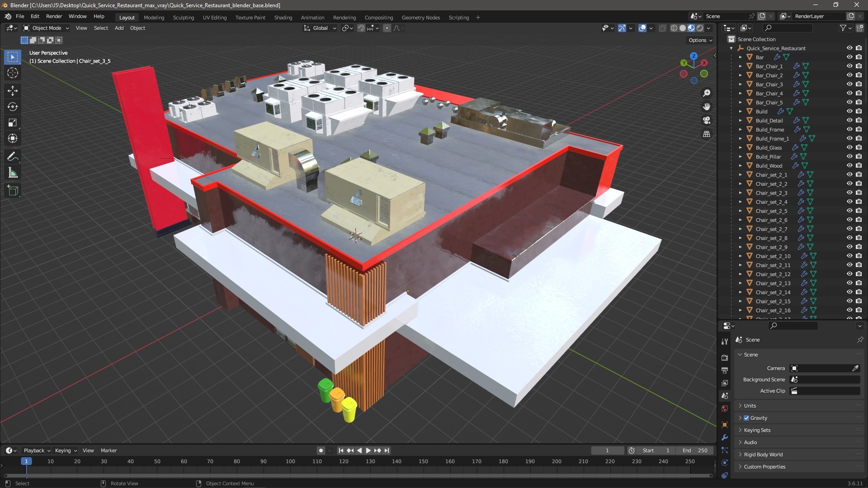Activate the Rotate tool
The height and width of the screenshot is (488, 868).
[13, 107]
